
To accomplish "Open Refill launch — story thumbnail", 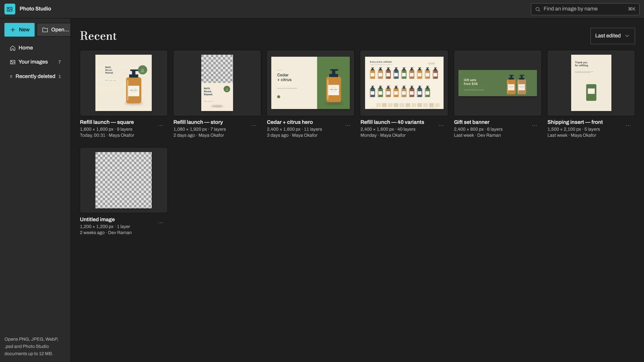I will point(217,83).
